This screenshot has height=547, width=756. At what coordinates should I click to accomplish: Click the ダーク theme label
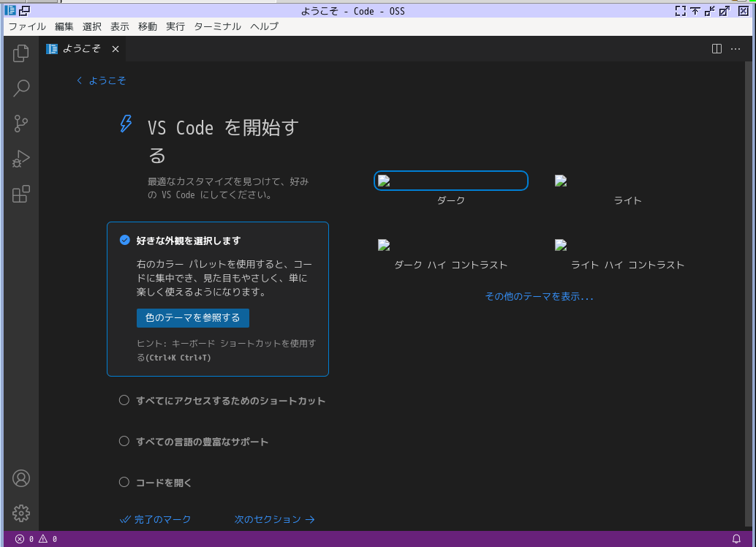pyautogui.click(x=451, y=200)
